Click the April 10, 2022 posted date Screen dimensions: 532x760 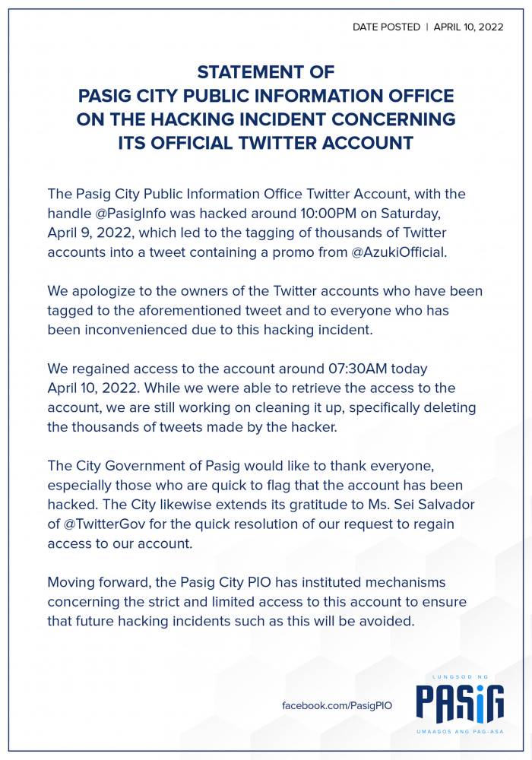(x=468, y=27)
